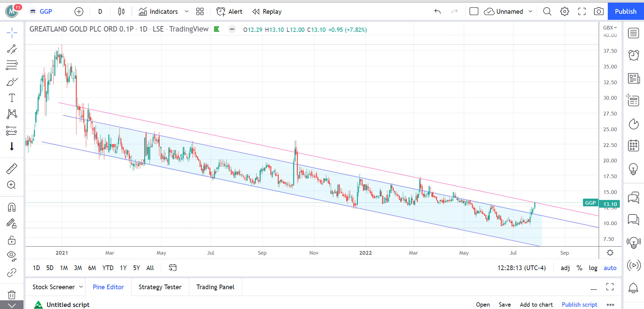Take a chart snapshot with camera icon
The height and width of the screenshot is (309, 644).
point(599,11)
